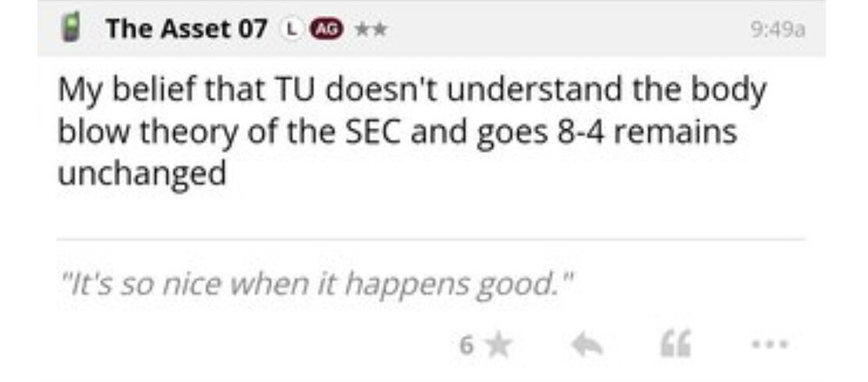Reply to the post with the arrow icon

click(586, 345)
